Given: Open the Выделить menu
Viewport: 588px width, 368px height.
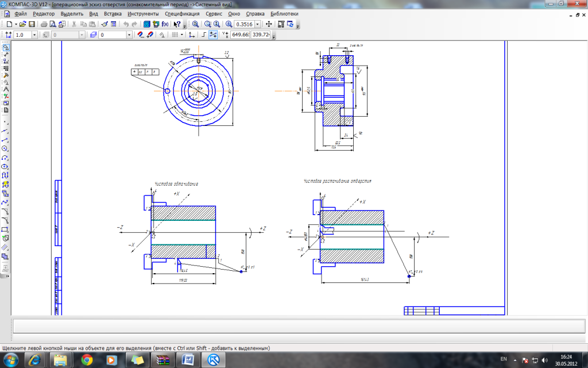Looking at the screenshot, I should pos(72,14).
